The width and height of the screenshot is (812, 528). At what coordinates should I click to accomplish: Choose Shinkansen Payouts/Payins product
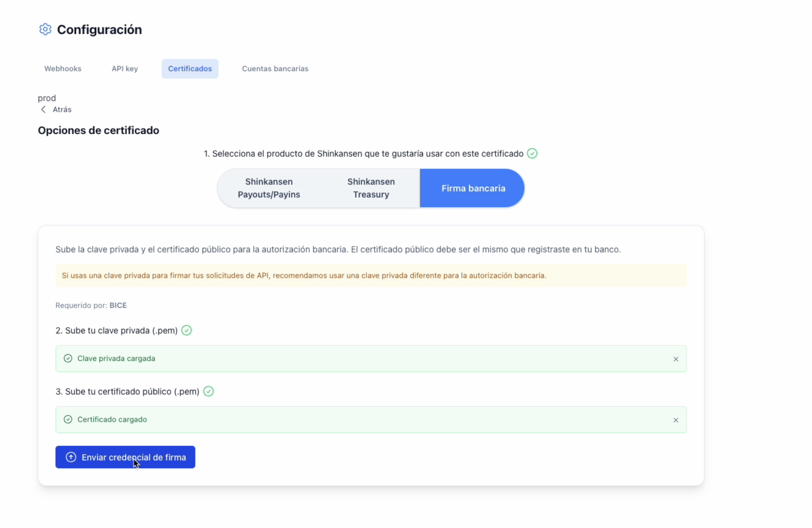point(269,188)
